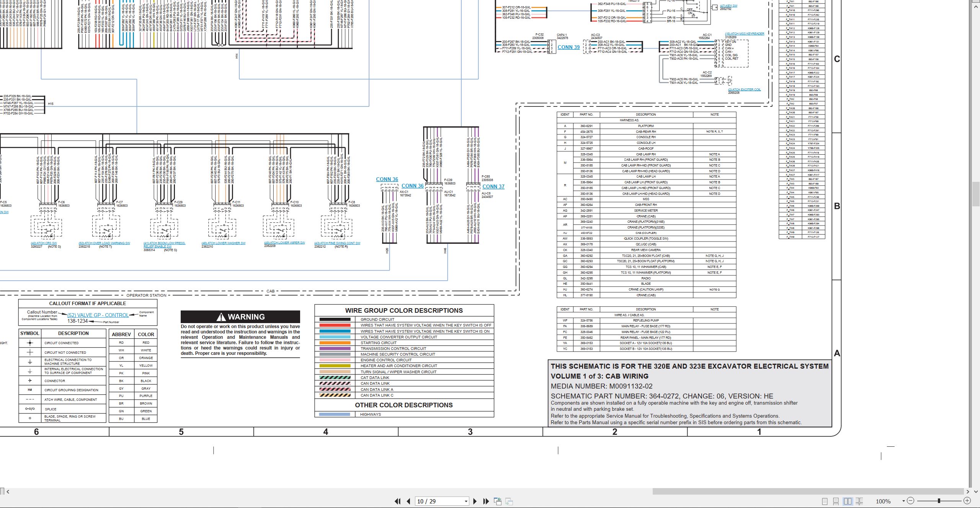Click part number '360-6291' cell
This screenshot has width=980, height=508.
point(586,126)
